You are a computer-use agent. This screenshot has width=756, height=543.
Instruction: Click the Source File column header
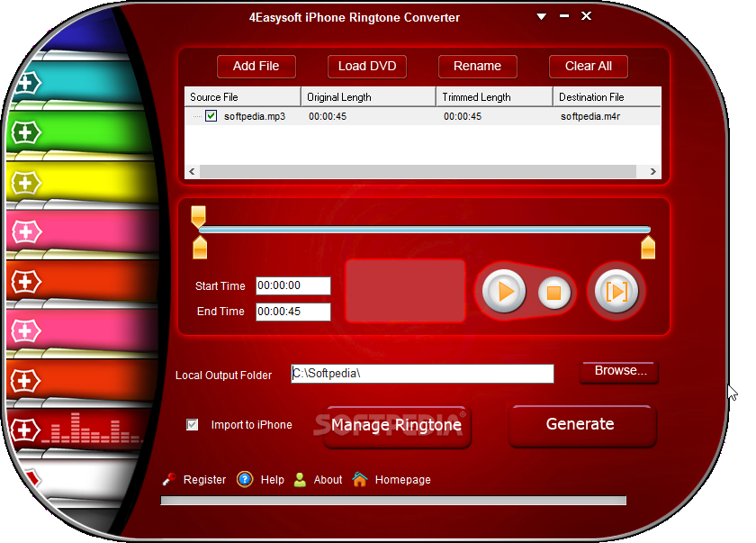pos(242,97)
